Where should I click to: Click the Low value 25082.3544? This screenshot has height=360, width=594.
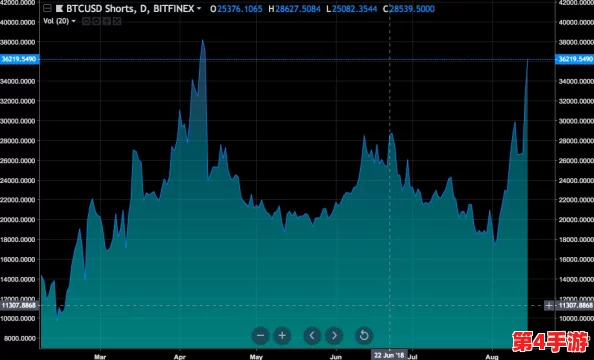point(355,9)
